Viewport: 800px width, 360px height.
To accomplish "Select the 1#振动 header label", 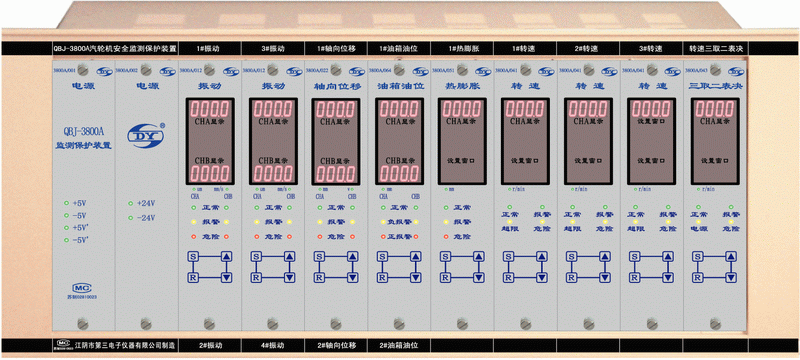I will pyautogui.click(x=209, y=49).
